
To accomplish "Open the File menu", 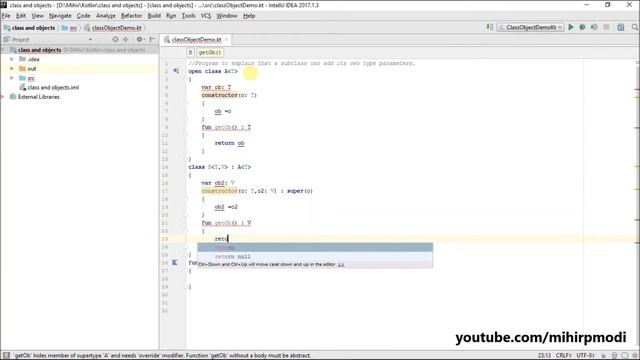I will [x=6, y=16].
